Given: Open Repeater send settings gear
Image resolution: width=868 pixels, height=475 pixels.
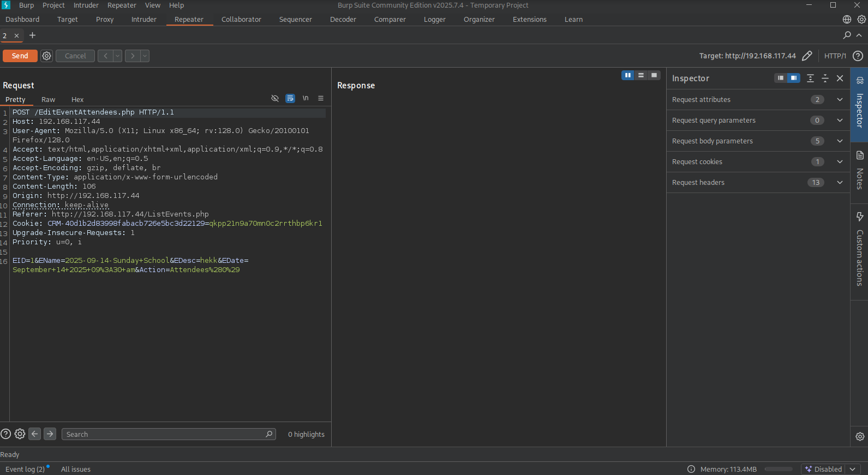Looking at the screenshot, I should 47,56.
